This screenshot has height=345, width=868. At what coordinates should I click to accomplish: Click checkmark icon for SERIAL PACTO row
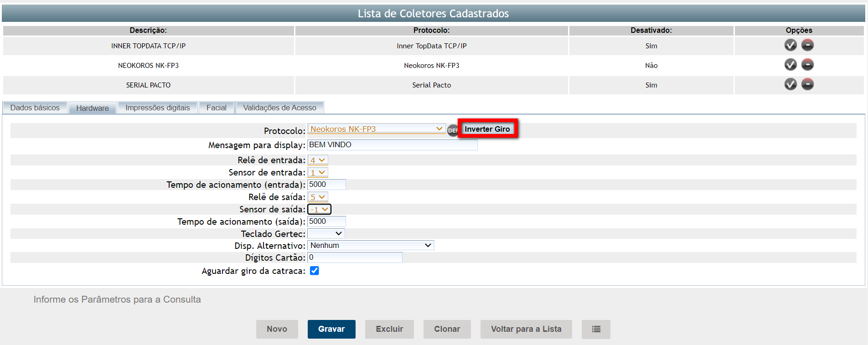790,84
